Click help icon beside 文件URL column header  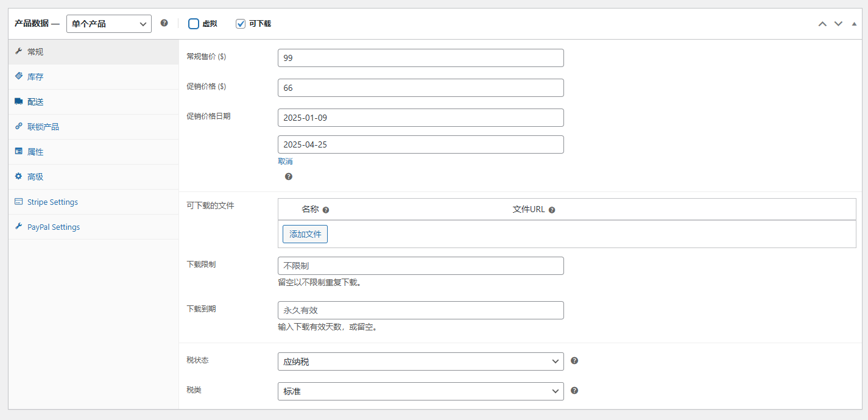[x=552, y=210]
